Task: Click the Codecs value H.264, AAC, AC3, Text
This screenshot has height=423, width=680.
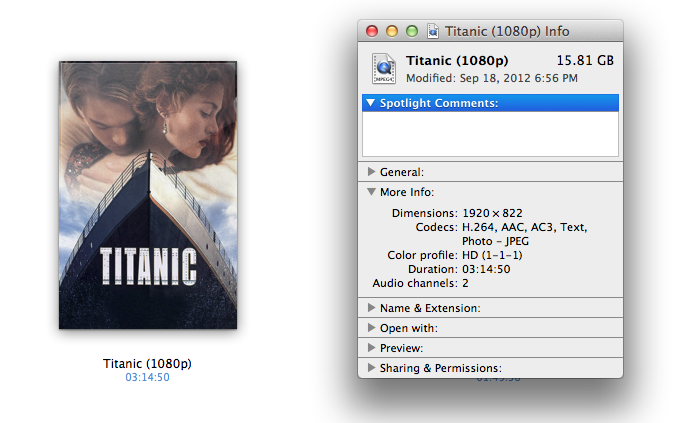Action: pos(524,227)
